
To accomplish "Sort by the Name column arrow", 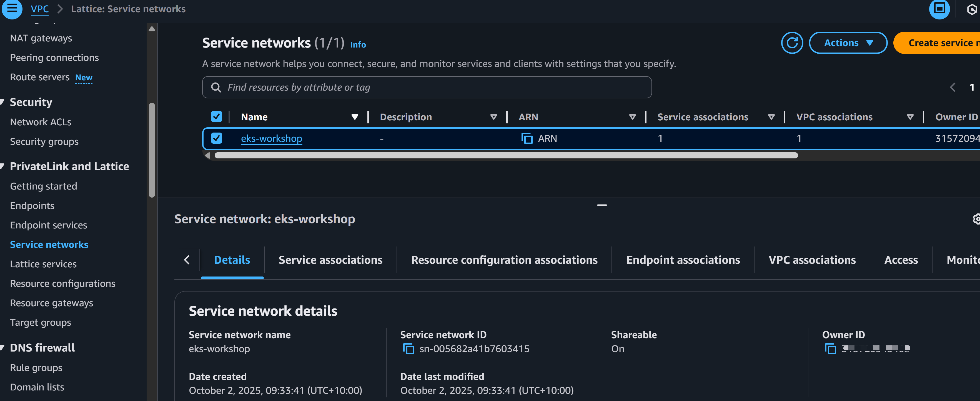I will coord(355,117).
